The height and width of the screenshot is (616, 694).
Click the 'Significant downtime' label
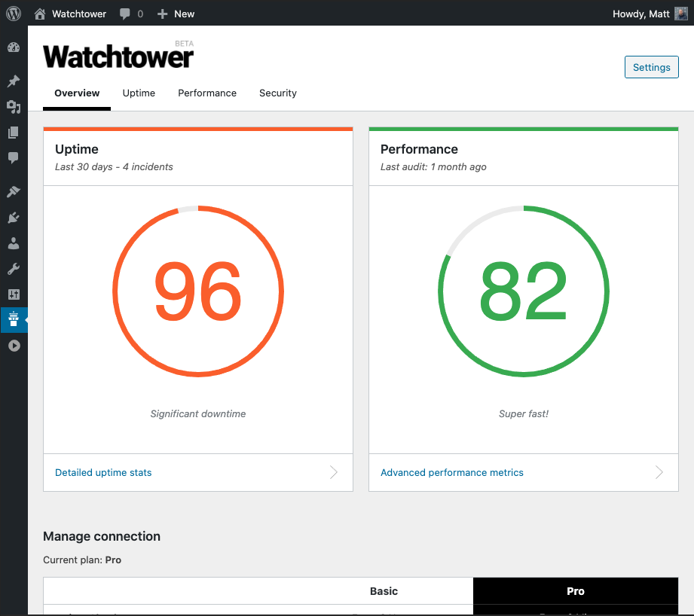pos(198,413)
